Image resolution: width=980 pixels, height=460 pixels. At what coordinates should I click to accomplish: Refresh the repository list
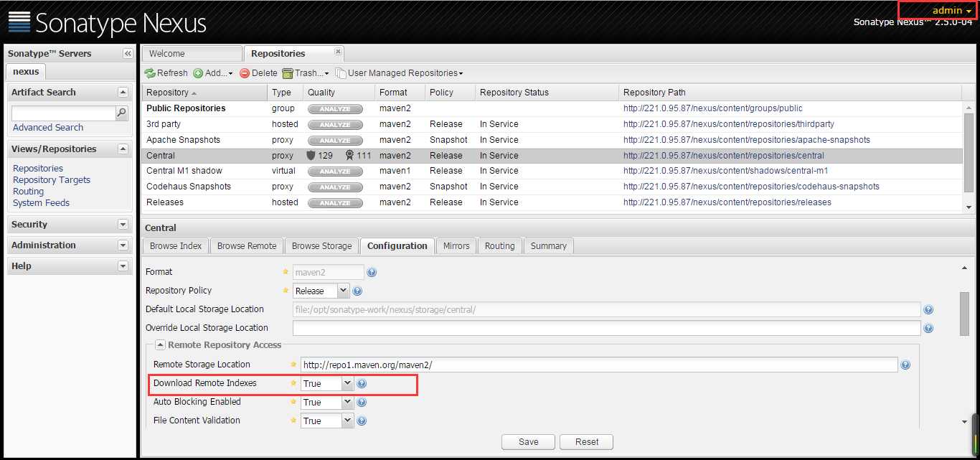click(x=166, y=73)
